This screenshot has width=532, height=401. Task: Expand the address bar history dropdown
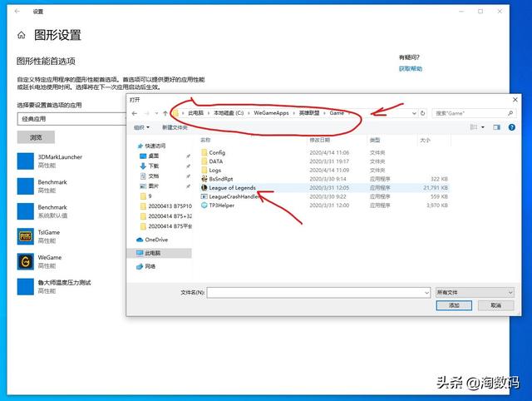[x=414, y=113]
